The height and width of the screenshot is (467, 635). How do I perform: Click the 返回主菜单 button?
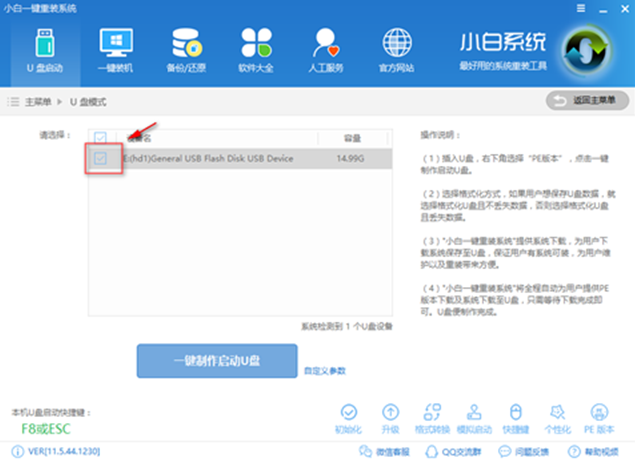[x=587, y=100]
